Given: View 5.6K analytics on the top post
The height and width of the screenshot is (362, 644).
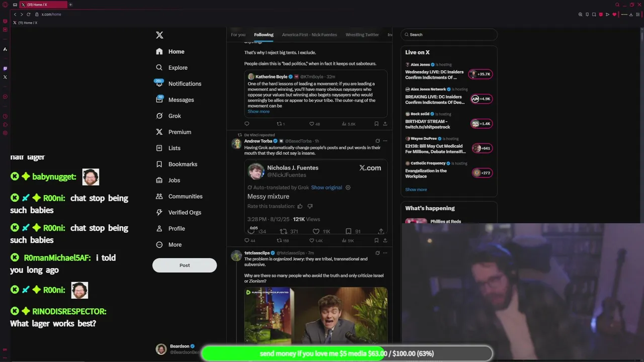Looking at the screenshot, I should [x=349, y=124].
